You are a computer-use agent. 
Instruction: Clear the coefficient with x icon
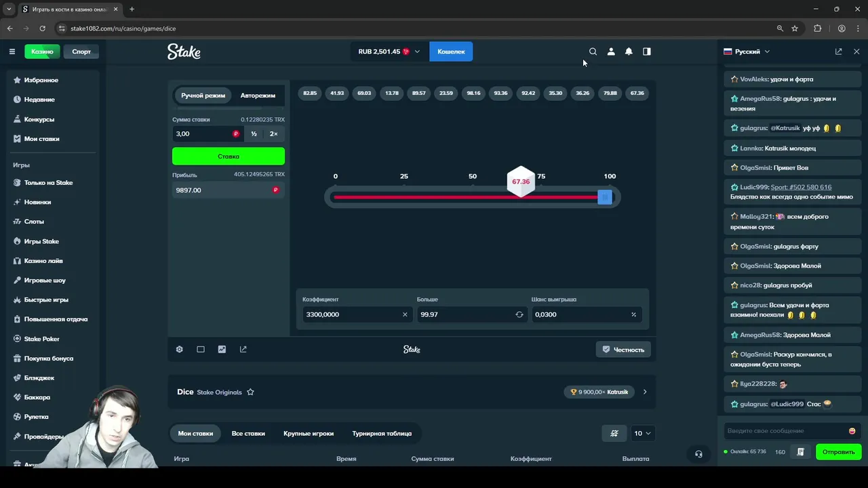405,314
